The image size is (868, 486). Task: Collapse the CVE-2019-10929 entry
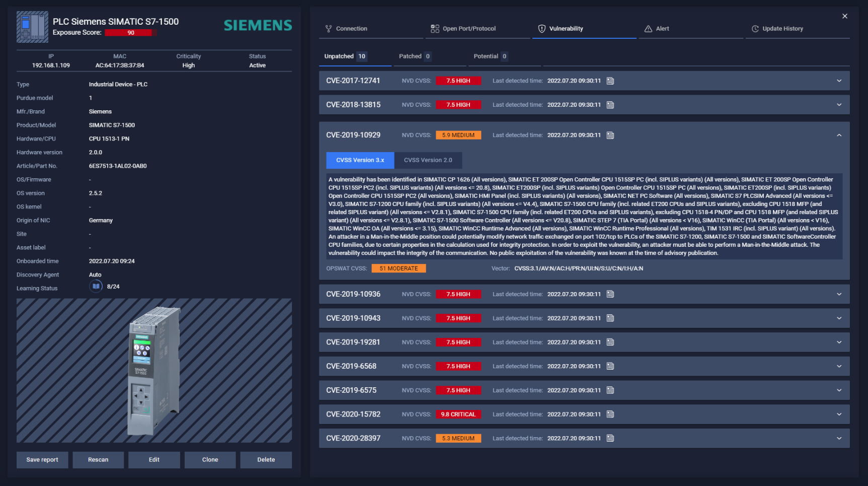pos(839,135)
